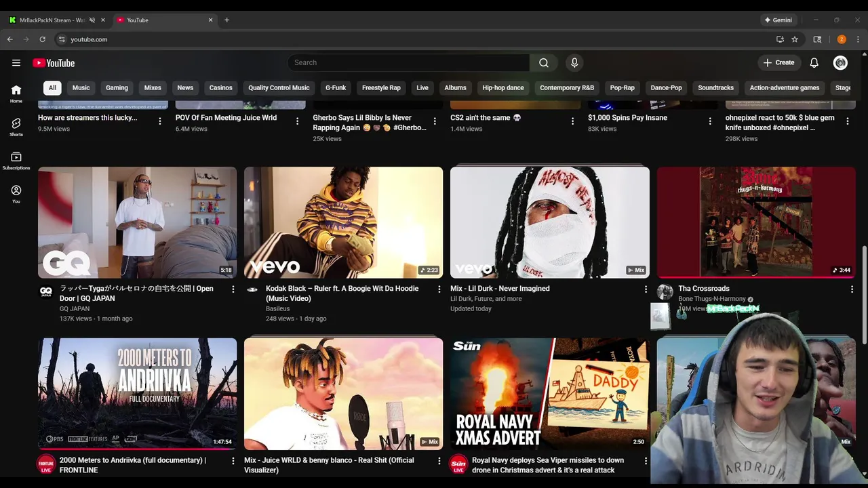
Task: Open Subscriptions in the sidebar
Action: point(16,161)
